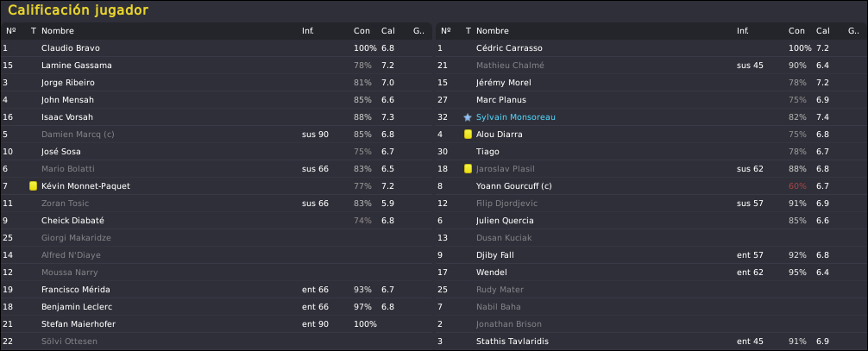Click the T column header in left table
Image resolution: width=868 pixels, height=351 pixels.
[33, 31]
